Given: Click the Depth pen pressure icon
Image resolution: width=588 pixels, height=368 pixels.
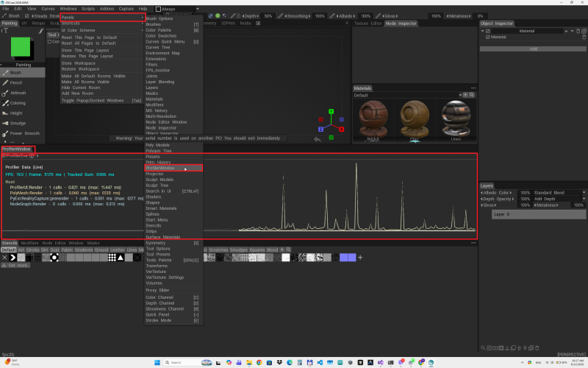Looking at the screenshot, I should click(233, 15).
